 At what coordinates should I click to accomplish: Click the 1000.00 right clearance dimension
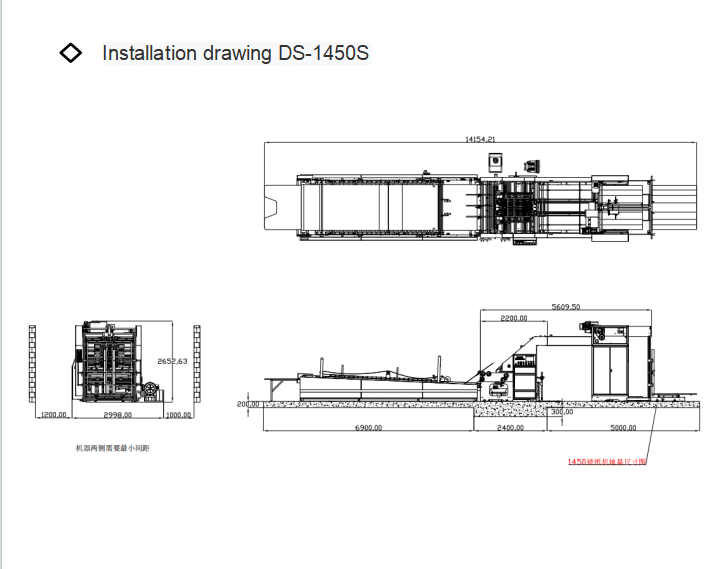[178, 414]
